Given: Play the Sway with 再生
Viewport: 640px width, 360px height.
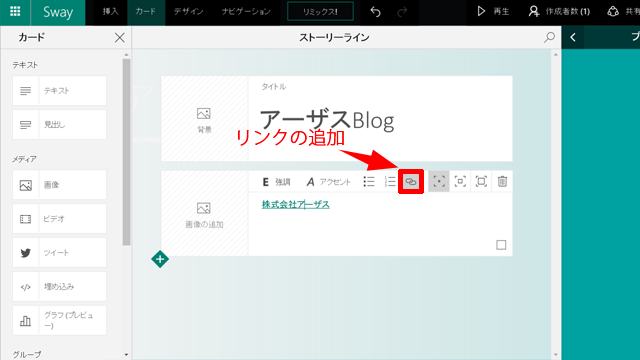Looking at the screenshot, I should pos(493,11).
